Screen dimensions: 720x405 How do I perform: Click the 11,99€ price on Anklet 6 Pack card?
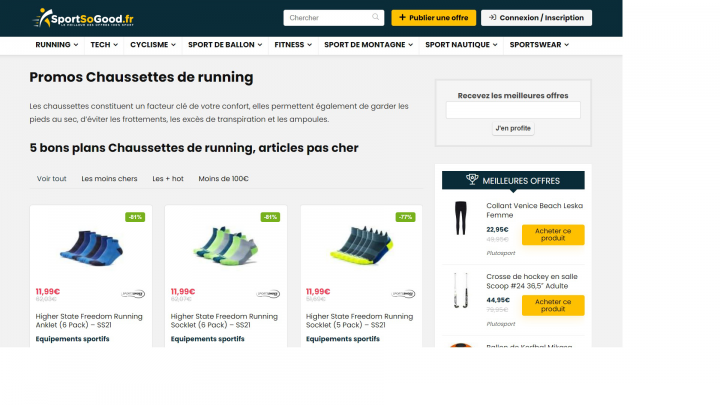tap(48, 292)
